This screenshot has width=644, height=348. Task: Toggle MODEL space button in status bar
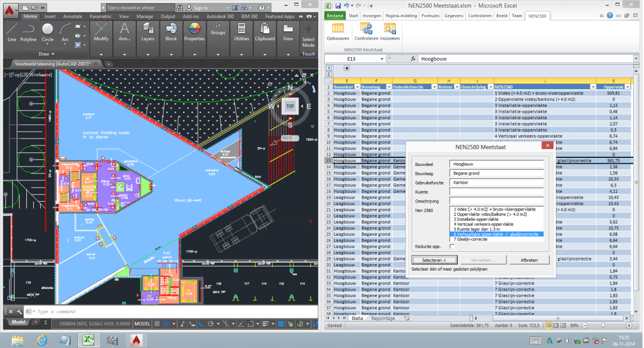142,324
